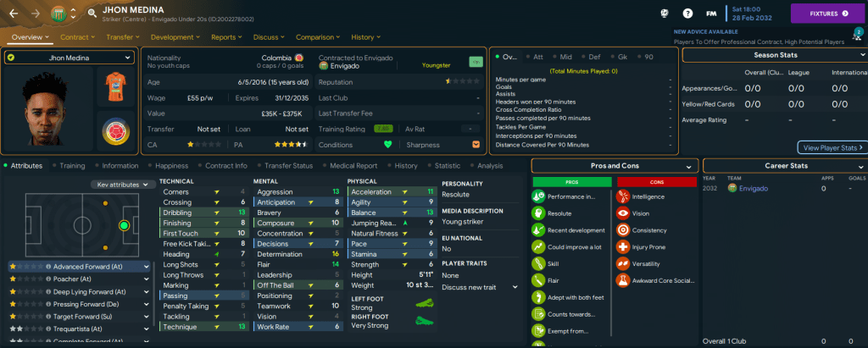This screenshot has width=868, height=348.
Task: Click the Performance pros icon
Action: click(x=539, y=196)
